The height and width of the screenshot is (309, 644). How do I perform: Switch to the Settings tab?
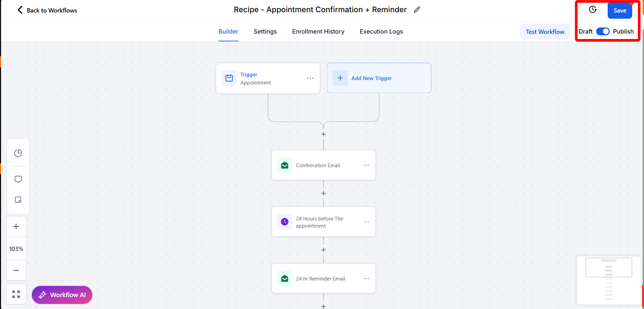click(265, 32)
